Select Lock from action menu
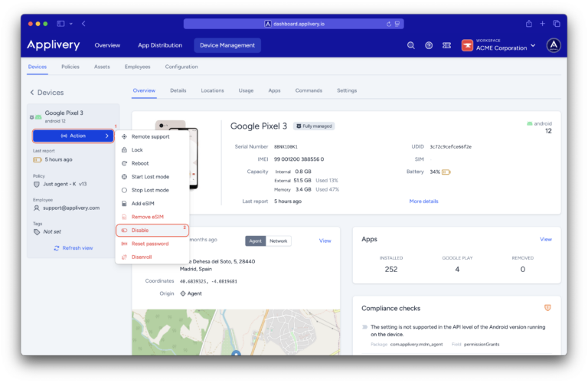Viewport: 588px width, 383px height. click(152, 150)
